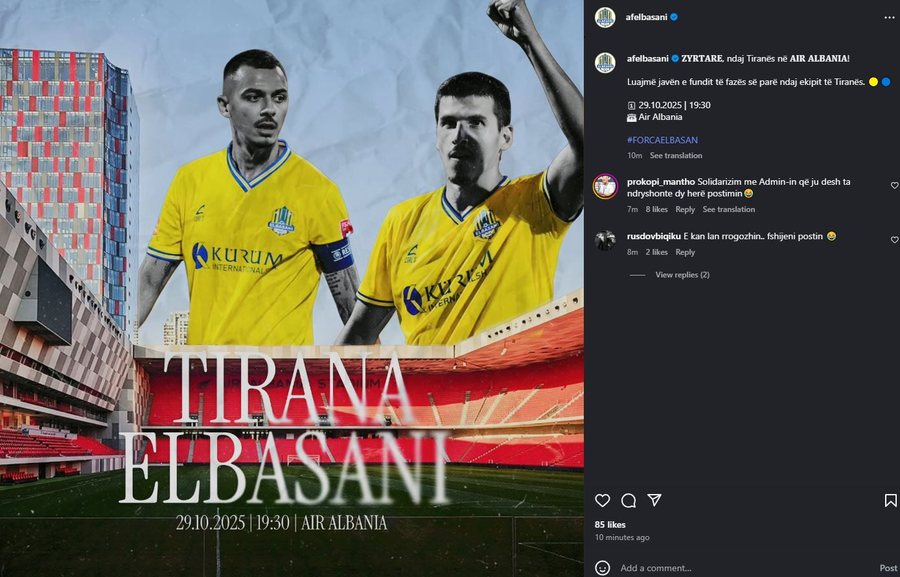Focus the Add a comment field
This screenshot has width=900, height=577.
coord(746,568)
